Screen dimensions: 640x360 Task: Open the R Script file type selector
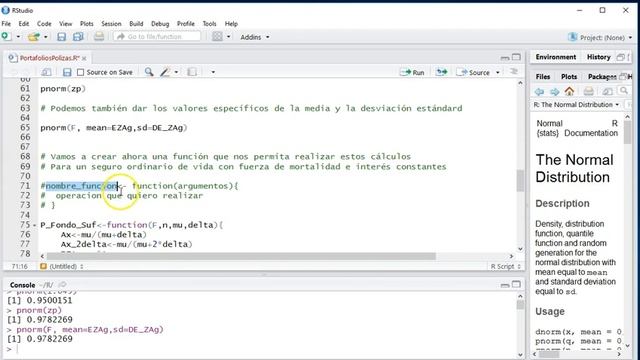(x=506, y=266)
